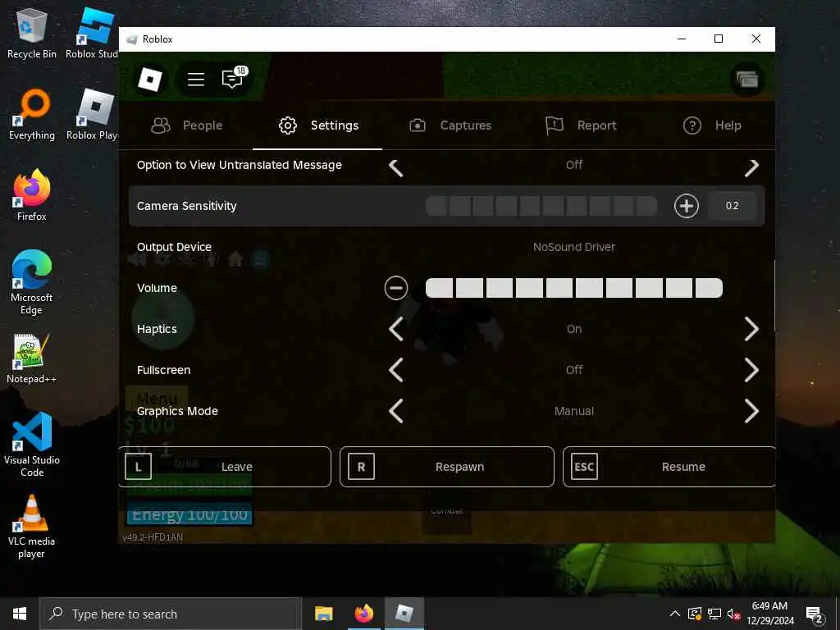Increase Camera Sensitivity with plus button
The height and width of the screenshot is (630, 840).
(x=687, y=206)
